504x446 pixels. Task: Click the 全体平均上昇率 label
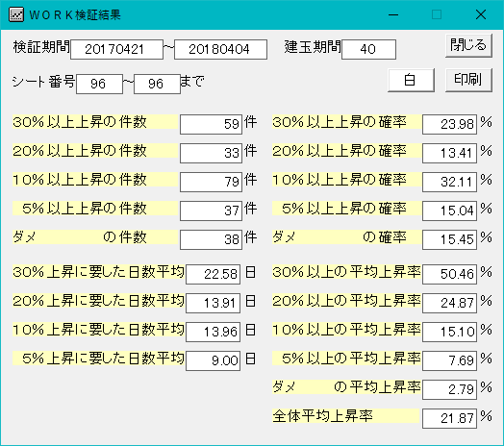click(346, 416)
